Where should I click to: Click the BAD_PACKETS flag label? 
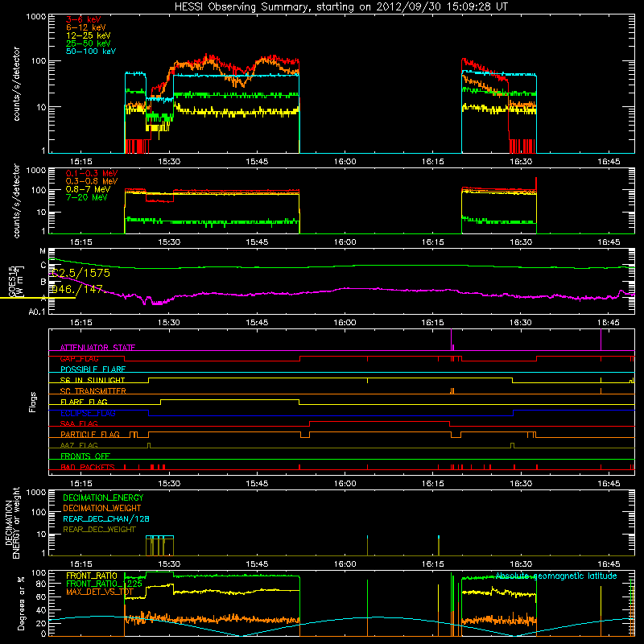point(88,467)
